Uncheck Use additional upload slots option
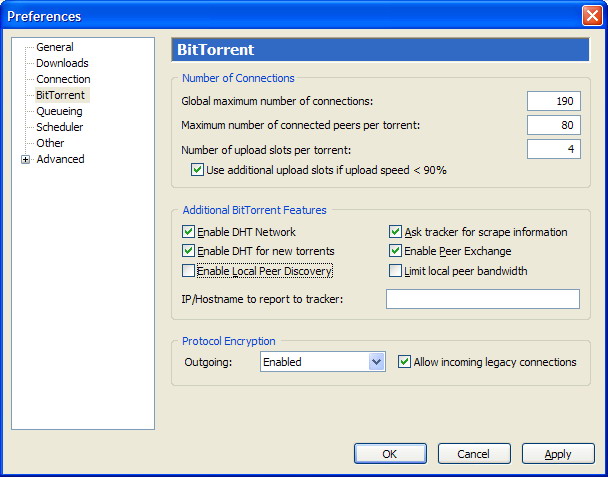The image size is (608, 477). click(x=197, y=170)
